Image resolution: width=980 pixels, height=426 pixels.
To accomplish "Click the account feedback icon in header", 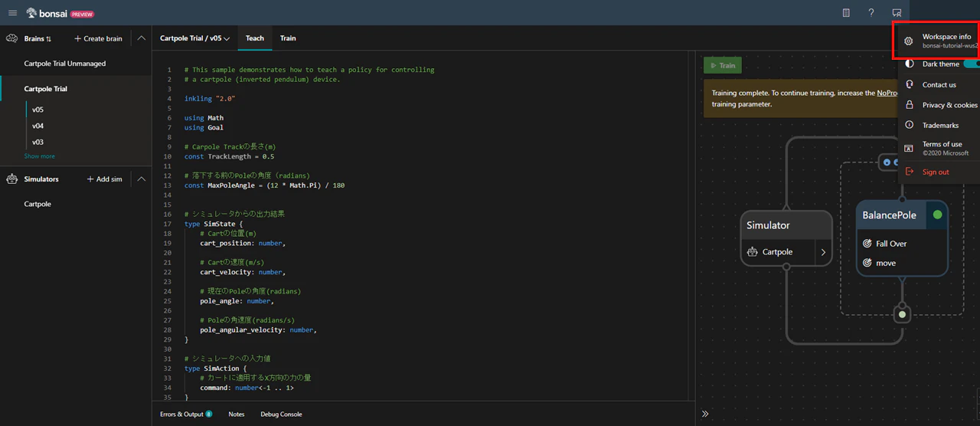I will pyautogui.click(x=897, y=13).
